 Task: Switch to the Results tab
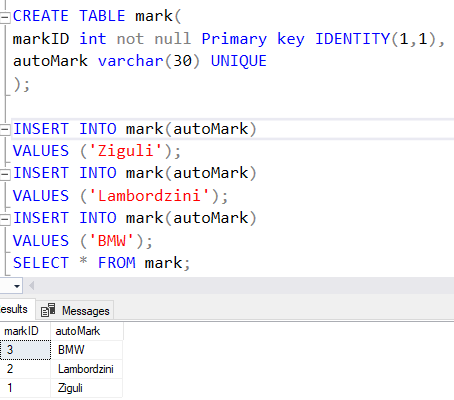[14, 309]
